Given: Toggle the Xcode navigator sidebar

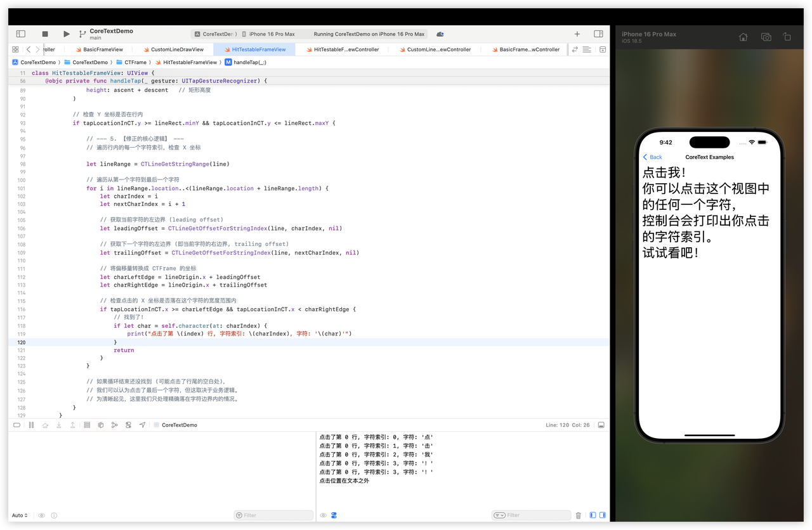Looking at the screenshot, I should 20,34.
